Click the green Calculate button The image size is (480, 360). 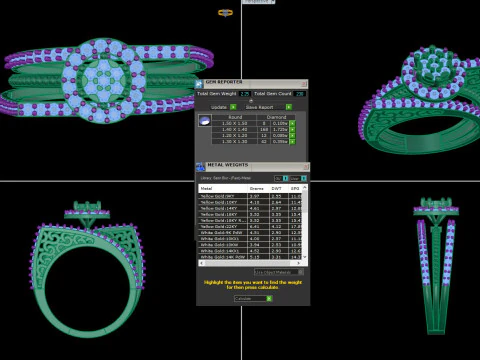click(x=269, y=299)
